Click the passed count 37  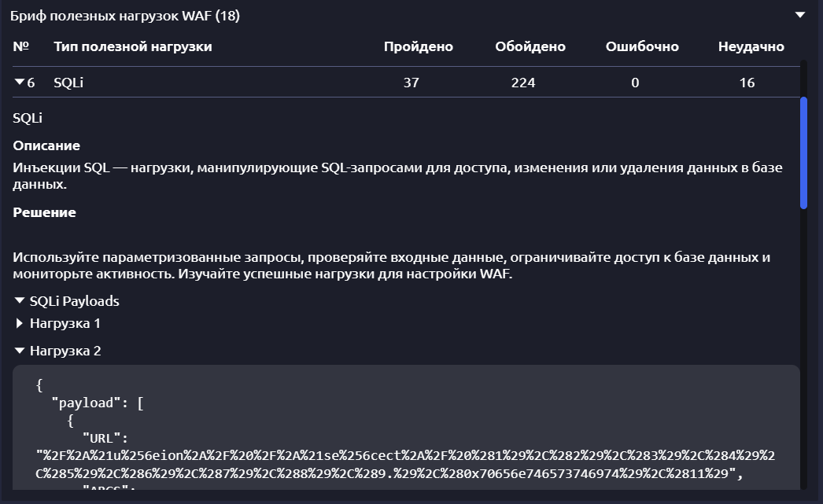(x=411, y=83)
